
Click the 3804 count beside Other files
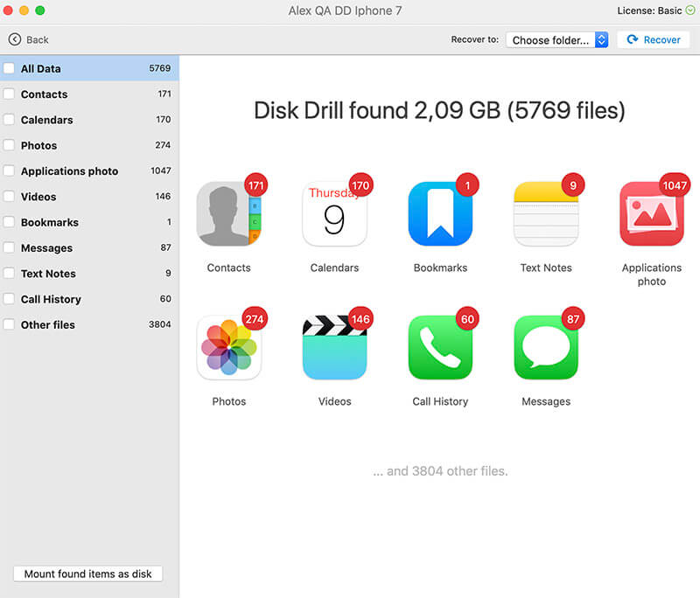coord(160,324)
